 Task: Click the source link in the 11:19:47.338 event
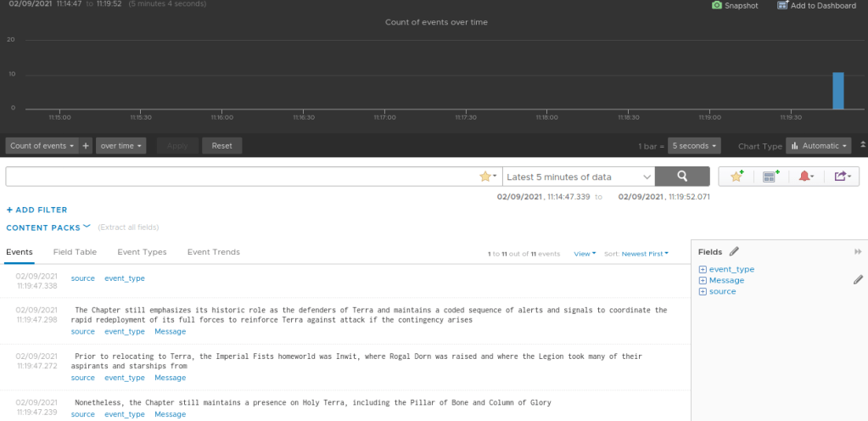83,278
